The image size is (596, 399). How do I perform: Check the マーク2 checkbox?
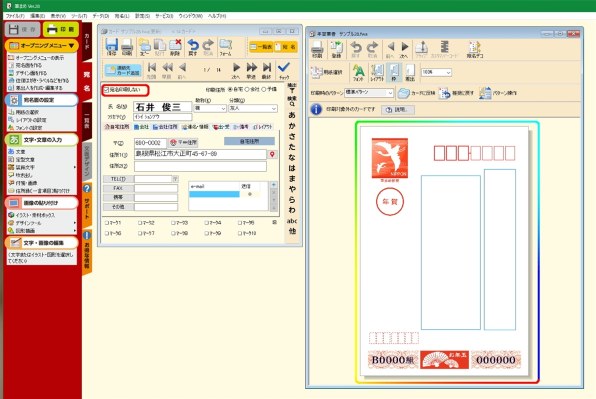[140, 223]
